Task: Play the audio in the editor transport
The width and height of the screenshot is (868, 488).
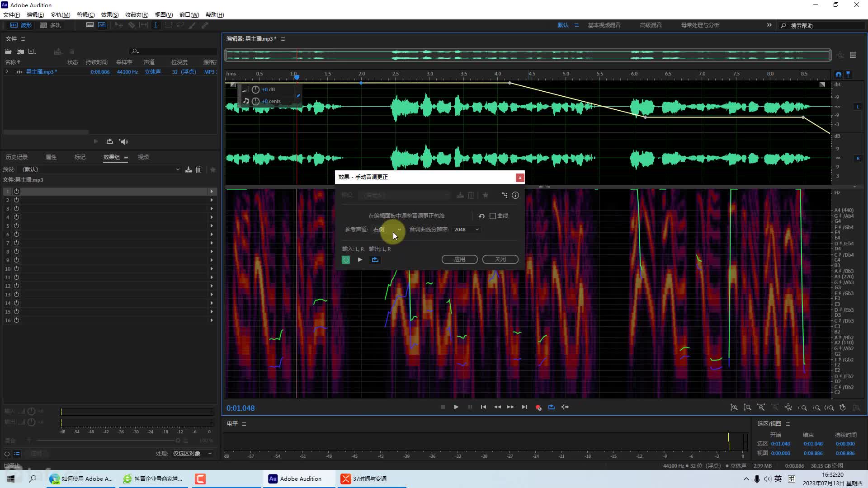Action: (456, 407)
